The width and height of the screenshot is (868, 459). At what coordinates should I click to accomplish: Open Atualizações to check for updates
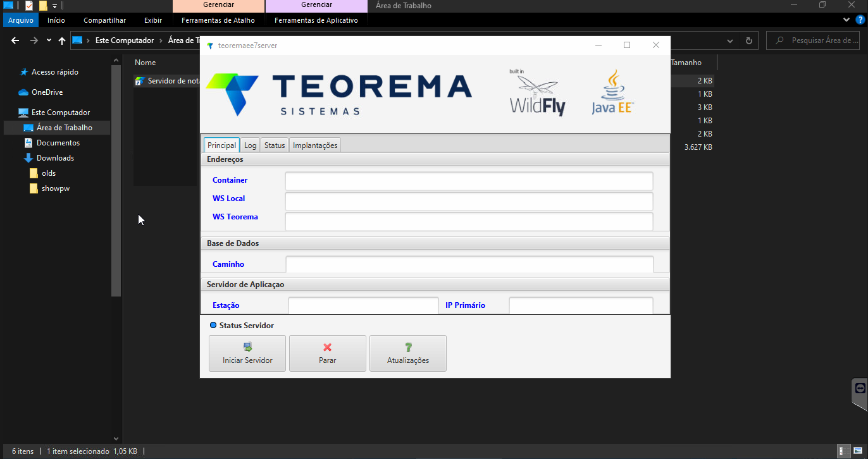[408, 353]
